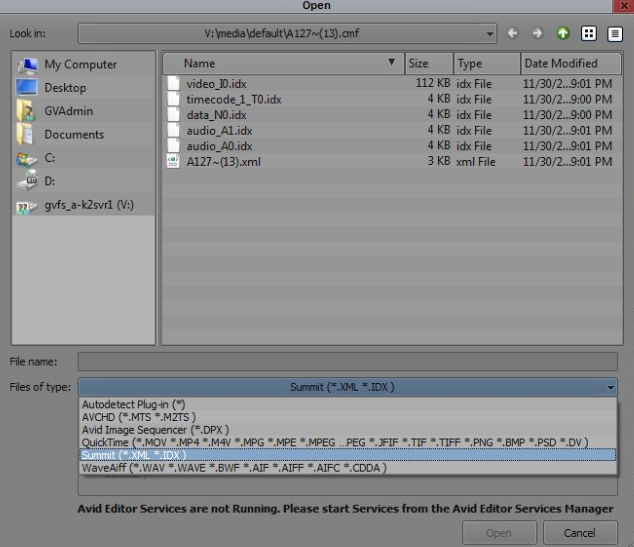Select file name audio_A1.idx

tap(219, 131)
